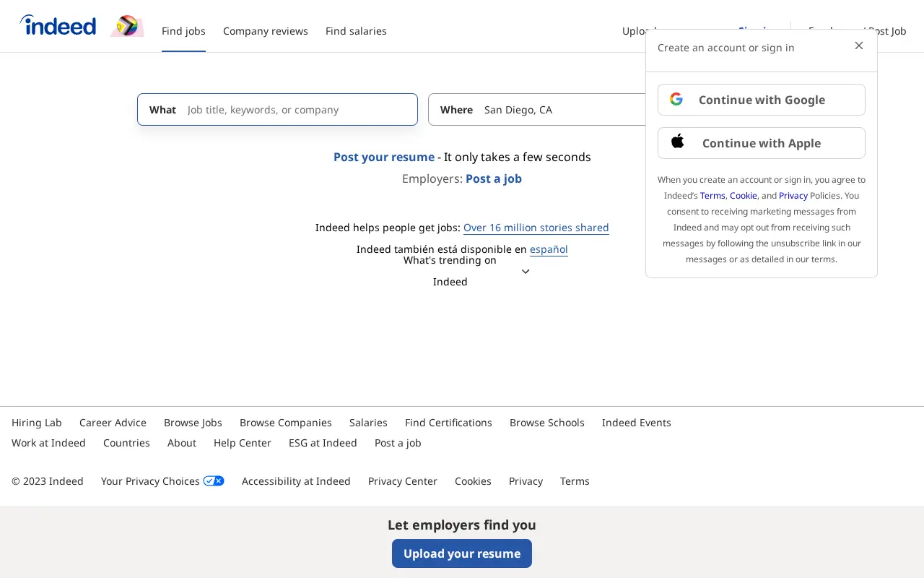
Task: Open Privacy link in sign-in popup
Action: 793,196
